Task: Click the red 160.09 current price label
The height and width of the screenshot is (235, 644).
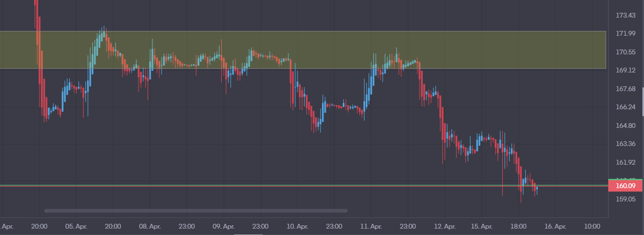Action: click(625, 186)
